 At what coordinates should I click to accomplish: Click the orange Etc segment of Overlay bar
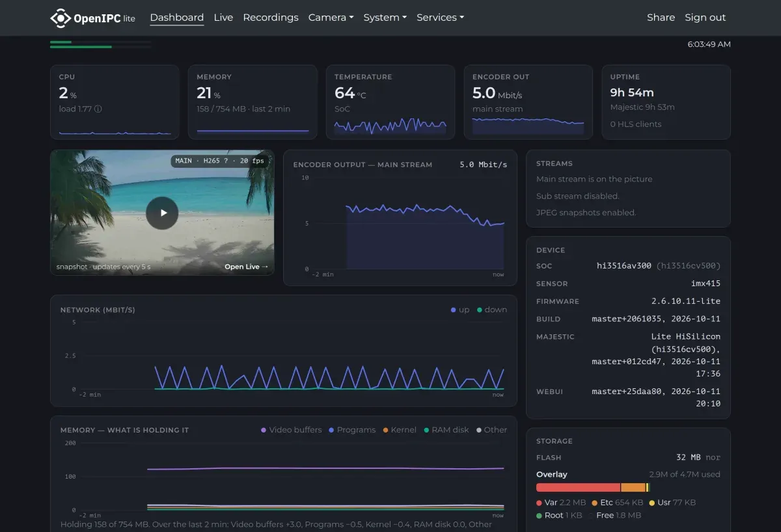633,487
